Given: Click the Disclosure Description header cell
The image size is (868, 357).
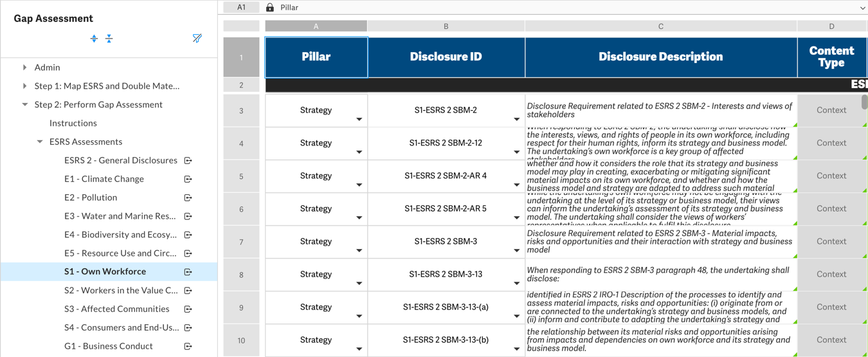Looking at the screenshot, I should 661,57.
